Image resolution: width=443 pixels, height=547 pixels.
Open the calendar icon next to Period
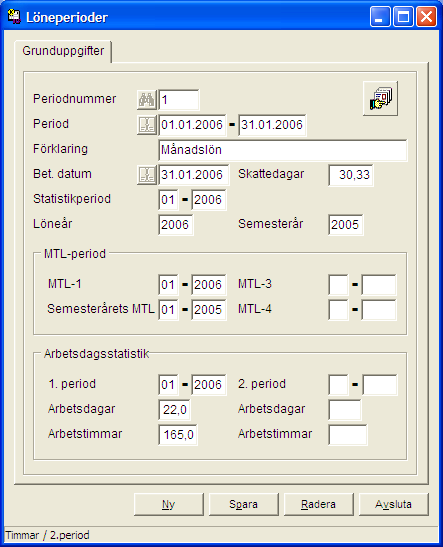pos(147,125)
